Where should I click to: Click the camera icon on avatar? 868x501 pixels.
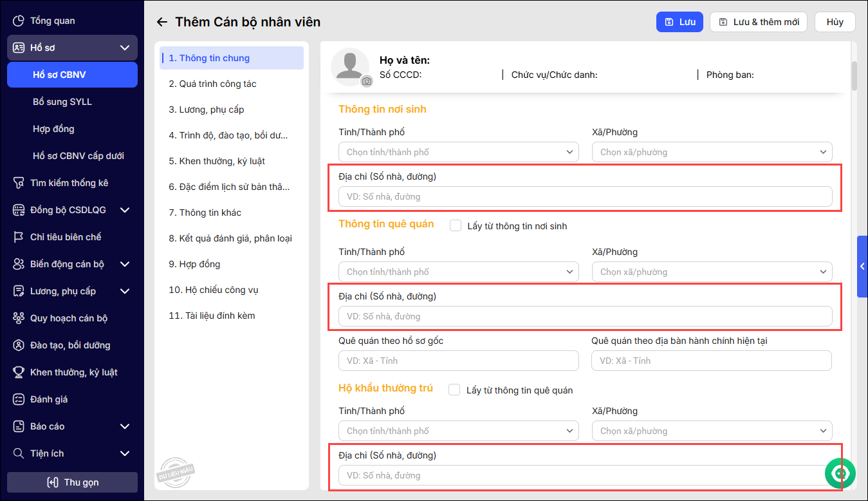point(366,81)
